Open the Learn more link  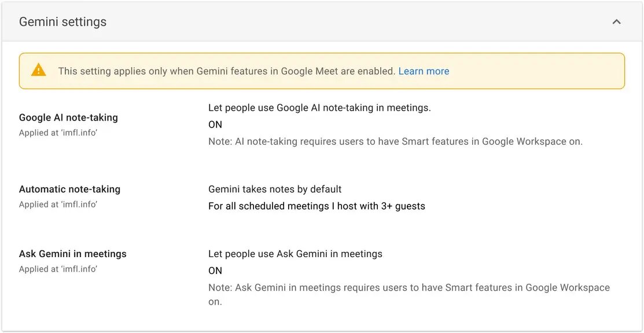(424, 71)
